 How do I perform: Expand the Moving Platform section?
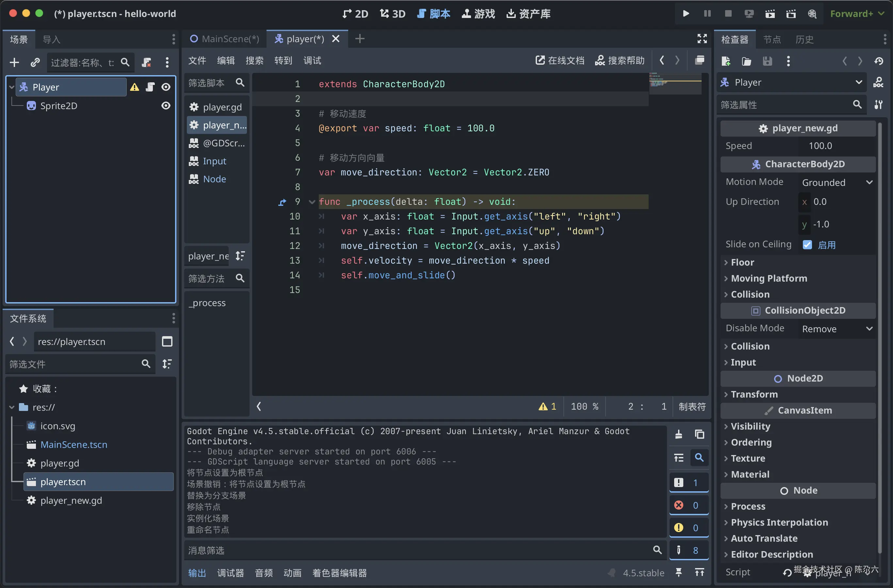769,278
